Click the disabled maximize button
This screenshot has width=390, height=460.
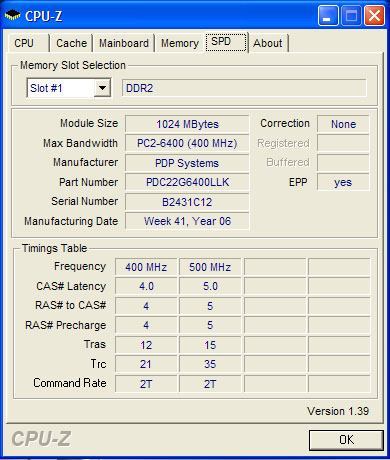pos(351,16)
